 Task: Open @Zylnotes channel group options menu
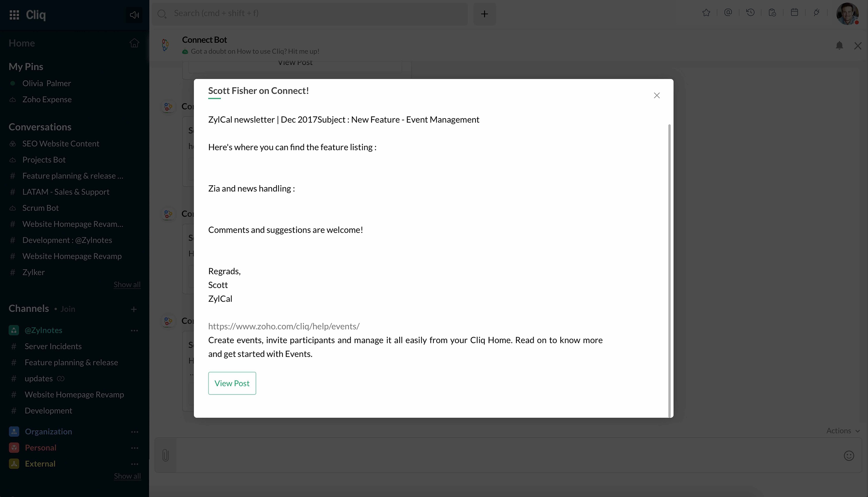134,330
